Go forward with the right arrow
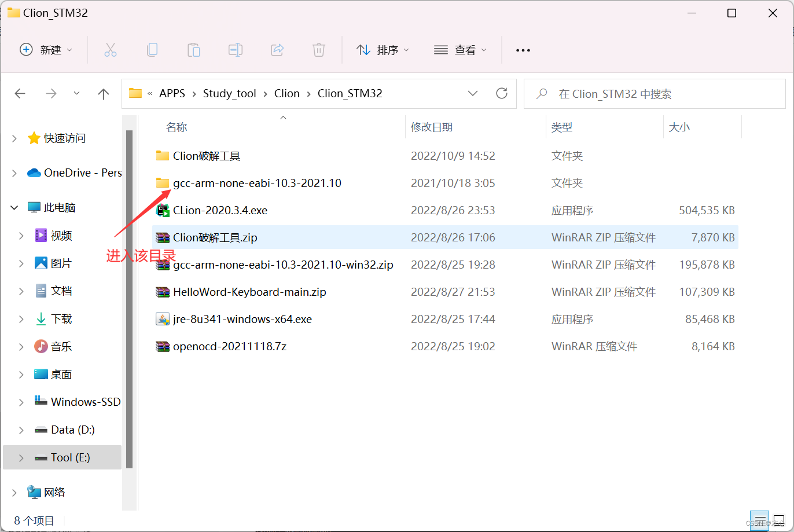This screenshot has height=532, width=794. 51,93
